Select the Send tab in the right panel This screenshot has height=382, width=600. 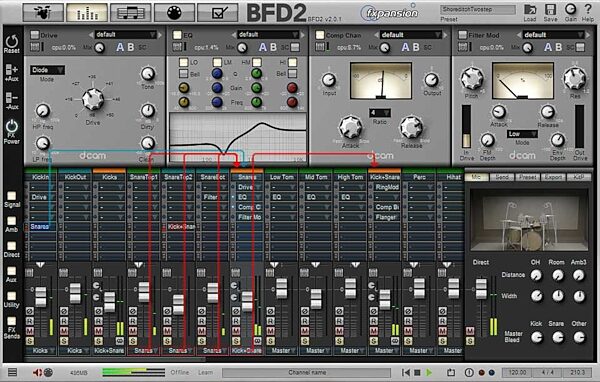pyautogui.click(x=502, y=177)
